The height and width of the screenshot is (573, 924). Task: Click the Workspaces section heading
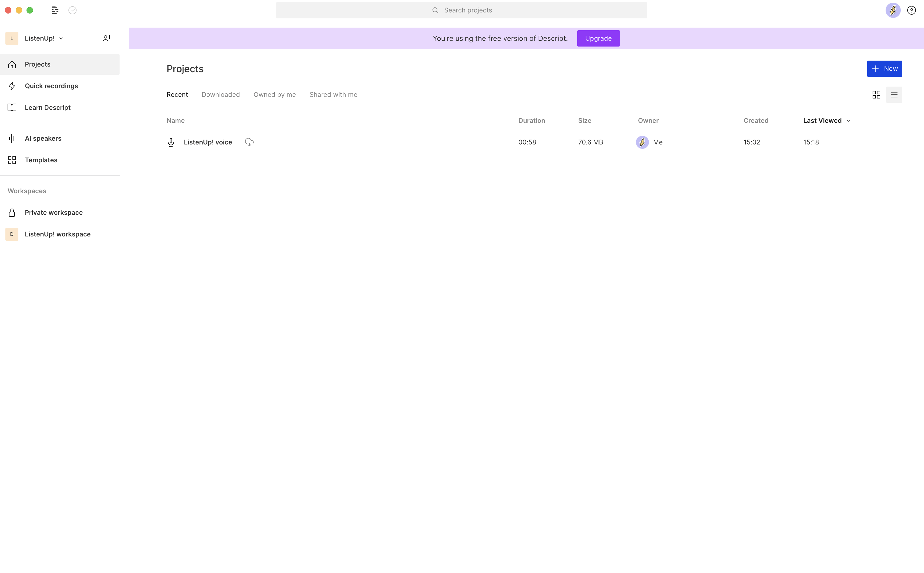[x=27, y=191]
